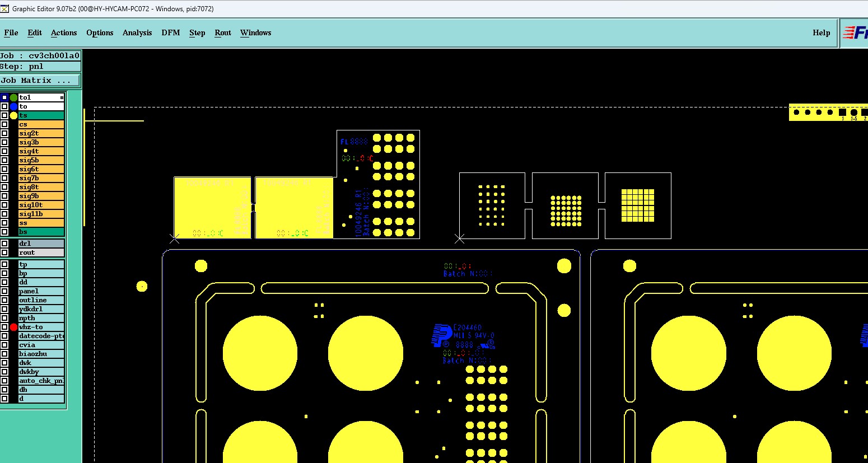868x463 pixels.
Task: Click the Graphic Editor title bar icon
Action: (4, 8)
